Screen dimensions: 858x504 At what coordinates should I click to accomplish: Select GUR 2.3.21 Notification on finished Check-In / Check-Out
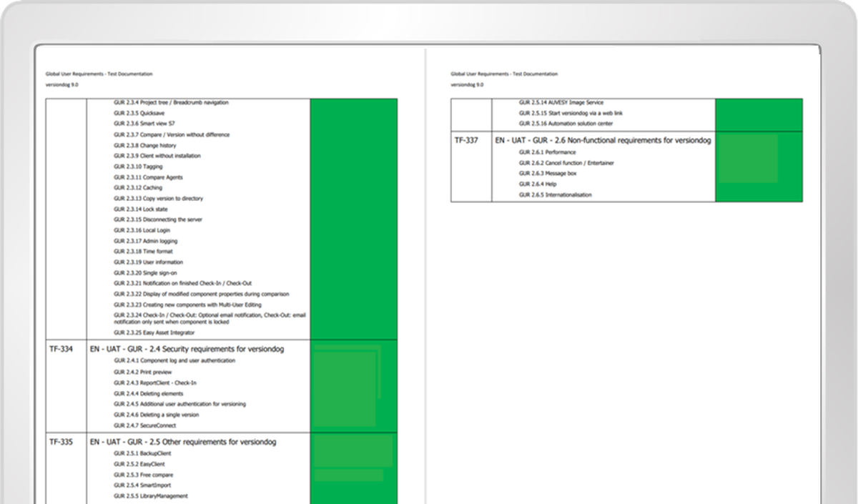pos(183,283)
